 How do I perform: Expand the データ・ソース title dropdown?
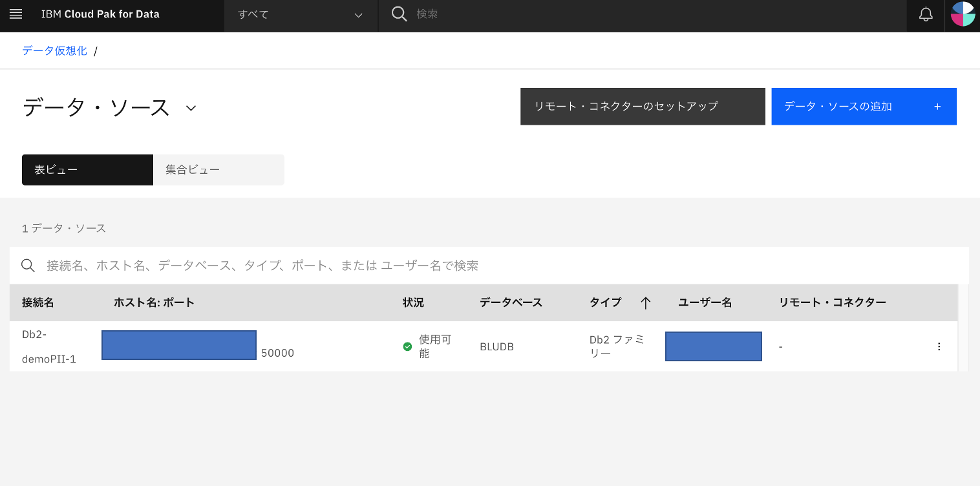tap(190, 109)
